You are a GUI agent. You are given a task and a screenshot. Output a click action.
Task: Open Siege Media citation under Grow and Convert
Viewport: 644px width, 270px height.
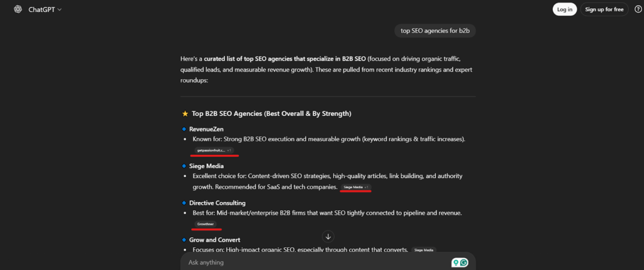click(424, 250)
